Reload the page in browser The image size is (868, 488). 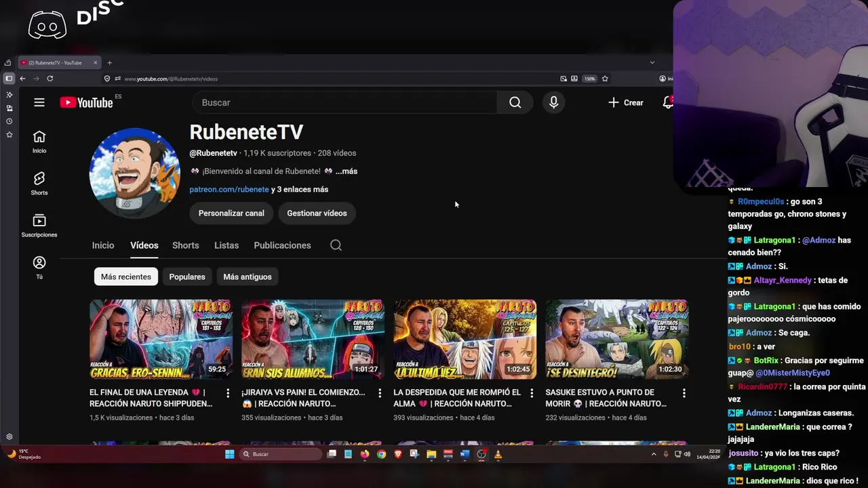pos(50,79)
